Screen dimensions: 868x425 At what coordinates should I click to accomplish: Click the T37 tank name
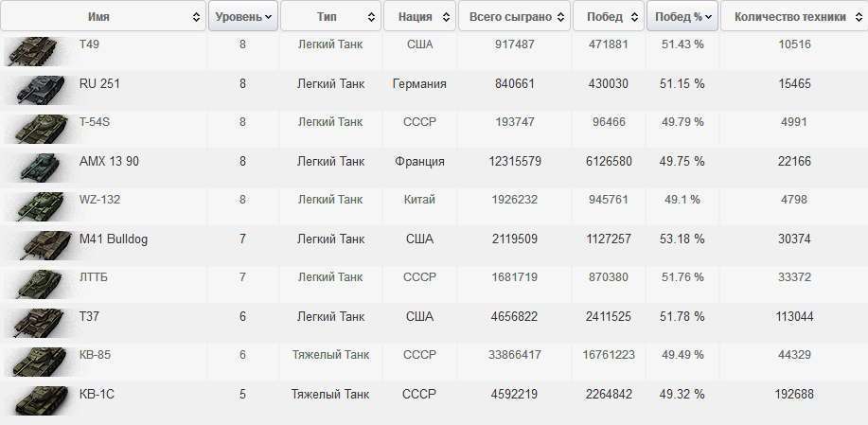(x=90, y=316)
